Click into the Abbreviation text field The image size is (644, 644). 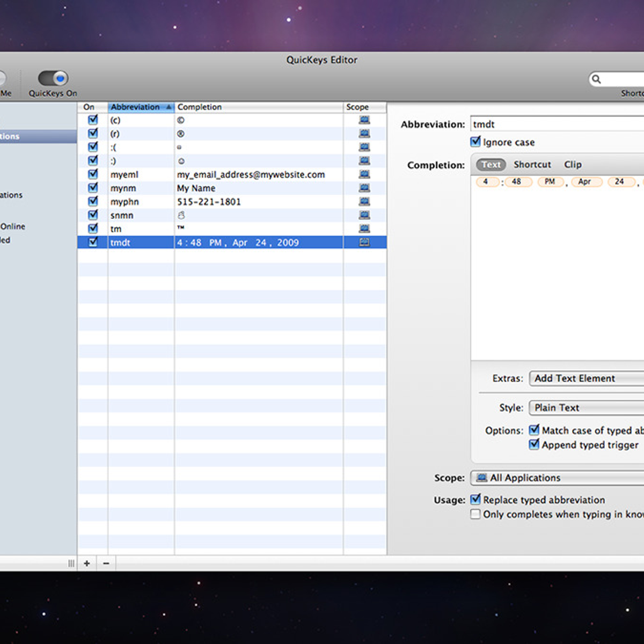(558, 124)
